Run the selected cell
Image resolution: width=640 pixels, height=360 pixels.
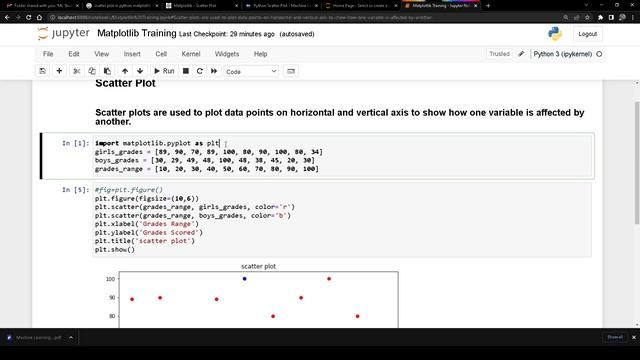click(x=164, y=71)
